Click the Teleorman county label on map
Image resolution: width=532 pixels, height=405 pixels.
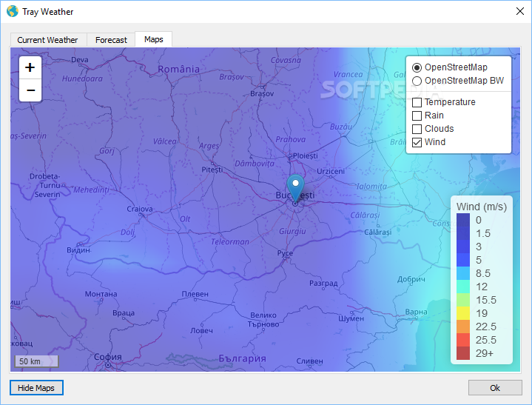(230, 241)
